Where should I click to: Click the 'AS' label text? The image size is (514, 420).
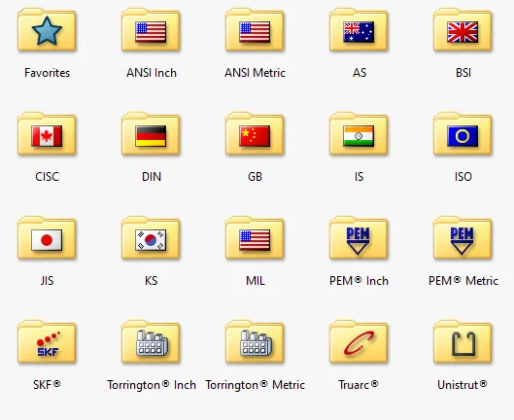[x=360, y=73]
